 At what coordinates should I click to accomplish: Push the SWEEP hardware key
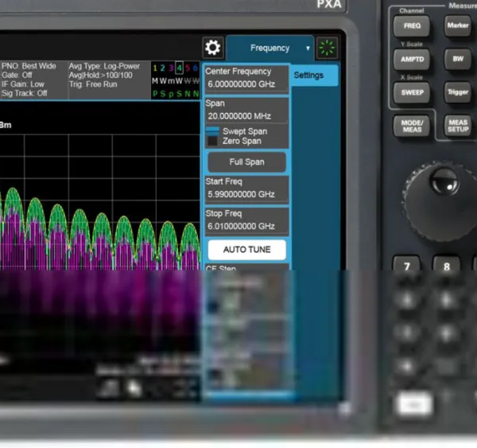412,92
